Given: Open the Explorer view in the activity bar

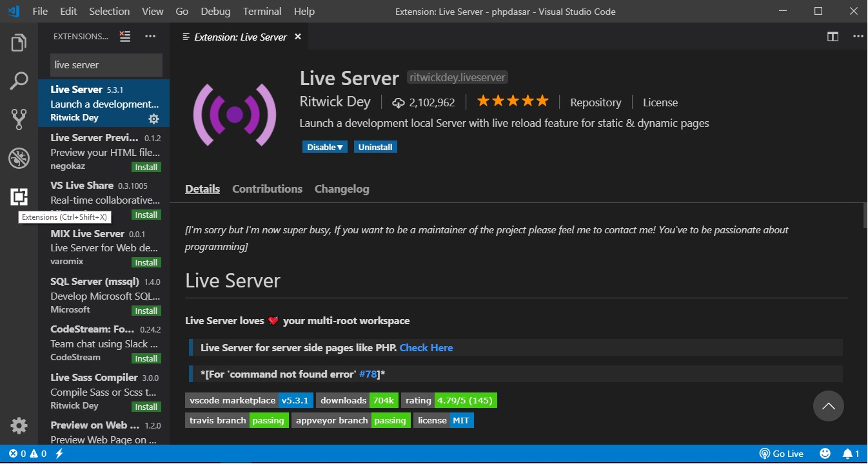Looking at the screenshot, I should click(x=19, y=43).
